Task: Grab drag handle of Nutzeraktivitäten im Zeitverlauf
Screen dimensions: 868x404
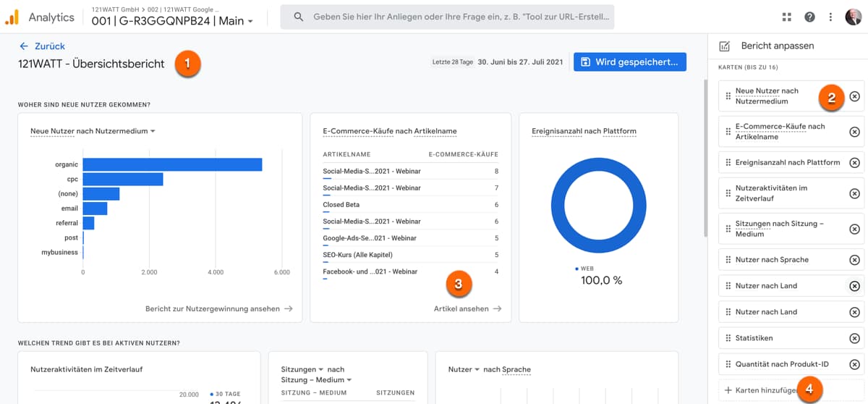Action: tap(728, 193)
